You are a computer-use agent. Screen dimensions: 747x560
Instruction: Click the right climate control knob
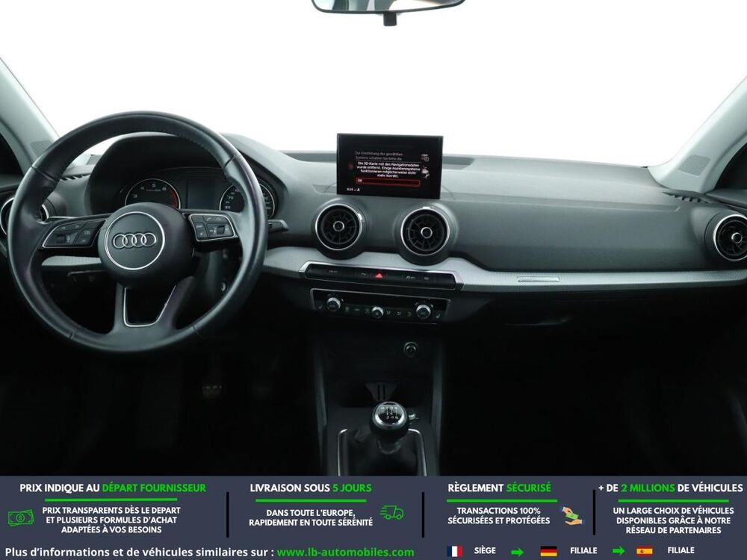pyautogui.click(x=423, y=311)
